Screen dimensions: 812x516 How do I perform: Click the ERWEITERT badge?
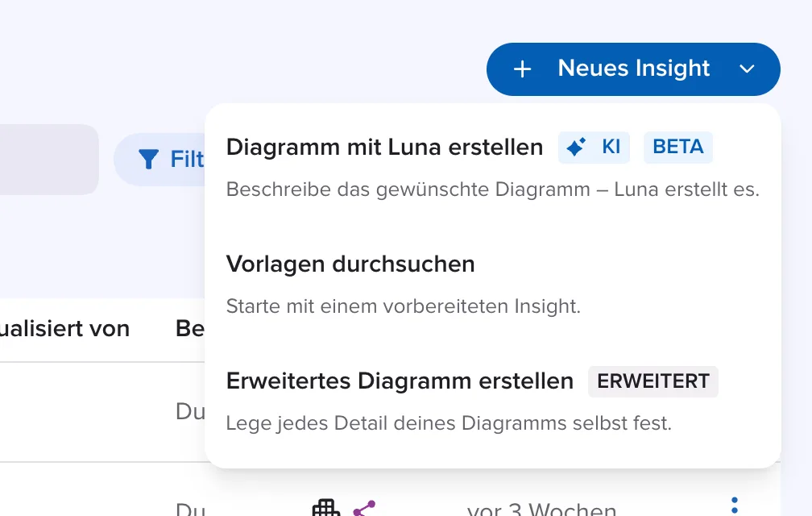(653, 381)
